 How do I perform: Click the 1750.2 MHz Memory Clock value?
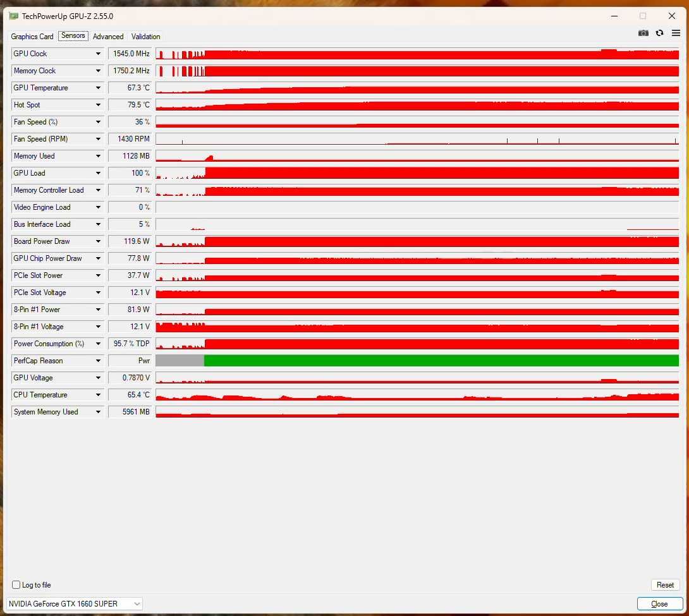[x=130, y=71]
